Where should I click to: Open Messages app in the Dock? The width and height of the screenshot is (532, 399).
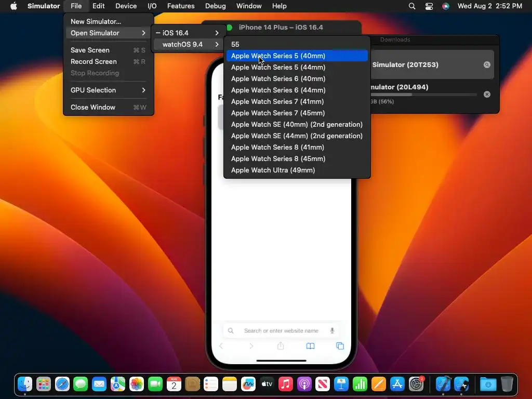click(x=81, y=384)
